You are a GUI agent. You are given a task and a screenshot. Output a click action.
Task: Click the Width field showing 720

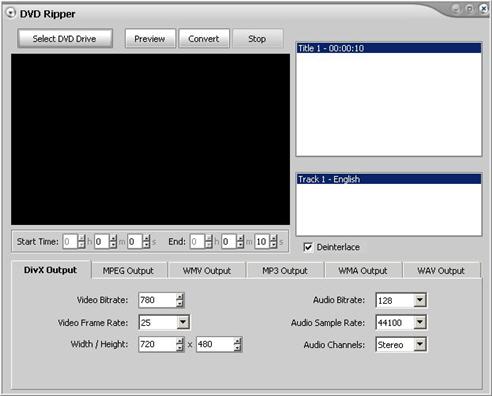(157, 344)
